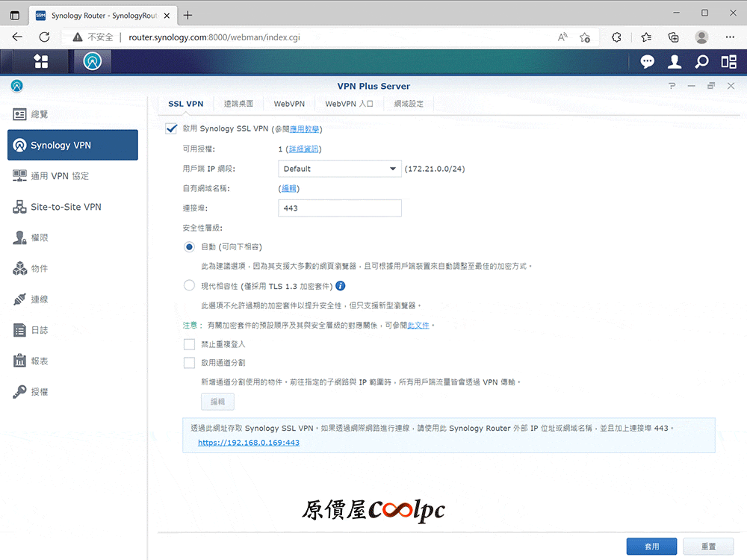The width and height of the screenshot is (747, 560).
Task: Select 現代相容性 TLS 1.3 radio option
Action: pos(189,286)
